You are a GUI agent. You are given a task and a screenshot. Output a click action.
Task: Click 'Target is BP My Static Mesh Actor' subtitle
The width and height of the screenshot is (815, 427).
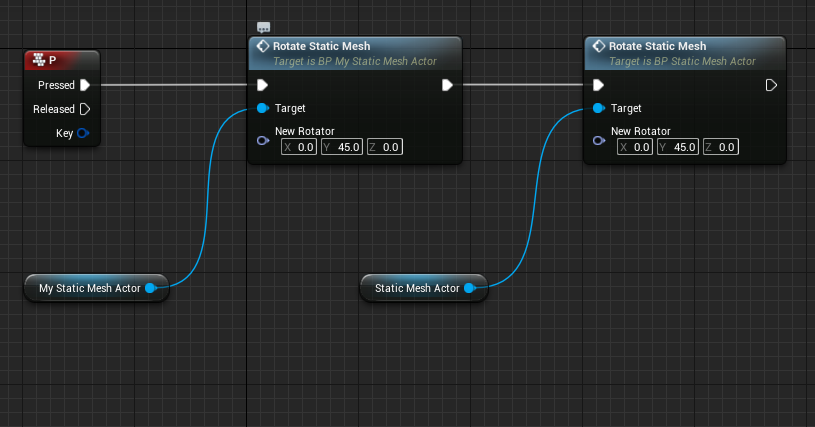pyautogui.click(x=354, y=61)
